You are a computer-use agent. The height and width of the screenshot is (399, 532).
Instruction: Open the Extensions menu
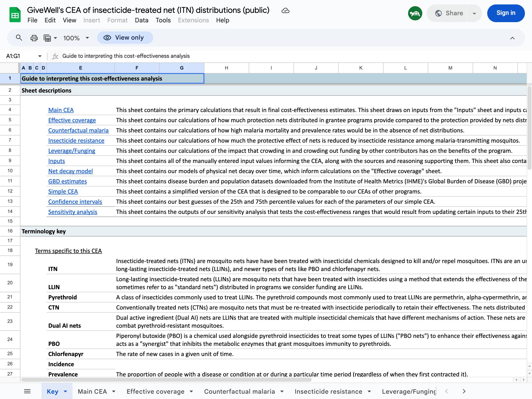click(x=193, y=20)
